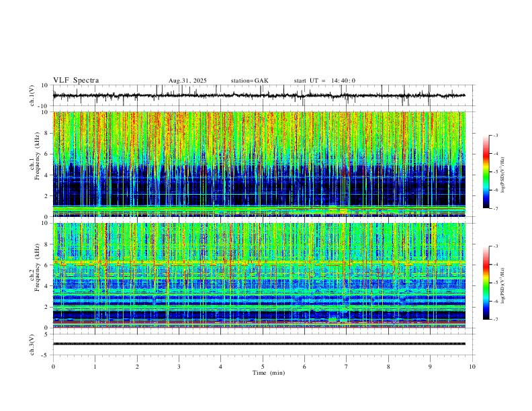Image resolution: width=532 pixels, height=411 pixels.
Task: Click the lower PSD color scale bar
Action: point(486,283)
